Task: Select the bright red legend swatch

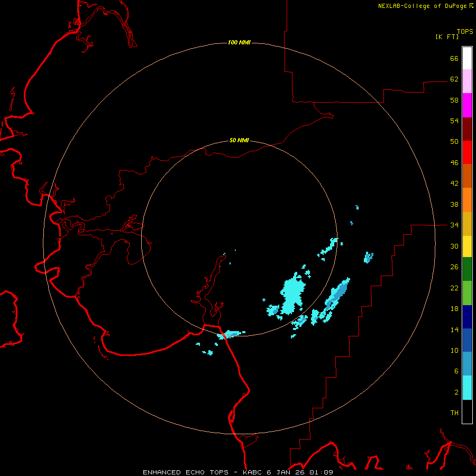Action: 467,152
